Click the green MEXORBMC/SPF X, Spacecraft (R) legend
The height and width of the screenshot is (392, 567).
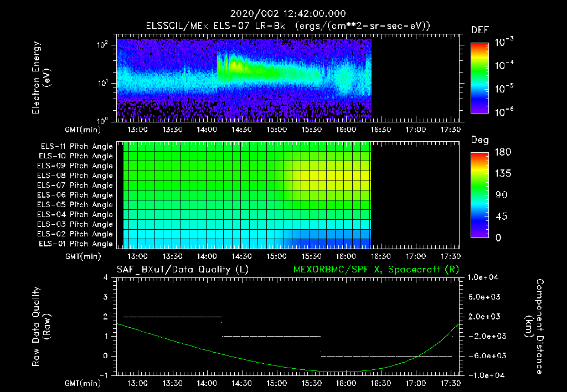click(376, 270)
